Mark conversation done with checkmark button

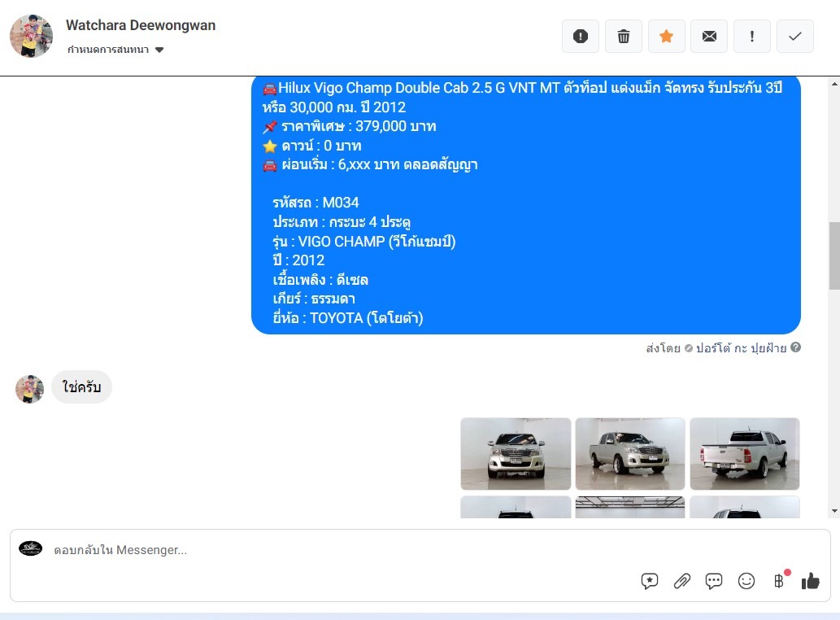(795, 37)
